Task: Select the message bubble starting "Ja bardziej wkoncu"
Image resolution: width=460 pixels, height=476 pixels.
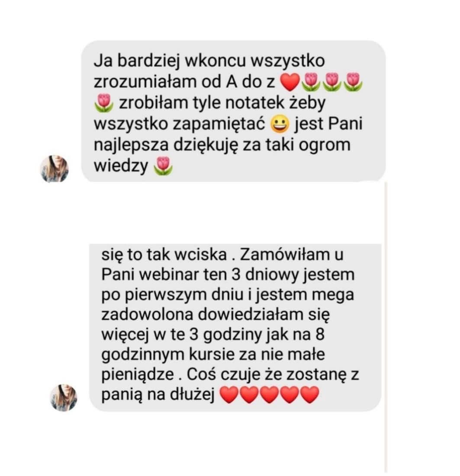Action: coord(233,112)
